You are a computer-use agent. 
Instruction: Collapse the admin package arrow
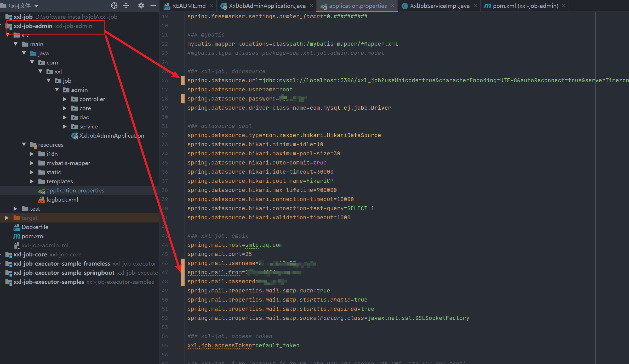[57, 90]
